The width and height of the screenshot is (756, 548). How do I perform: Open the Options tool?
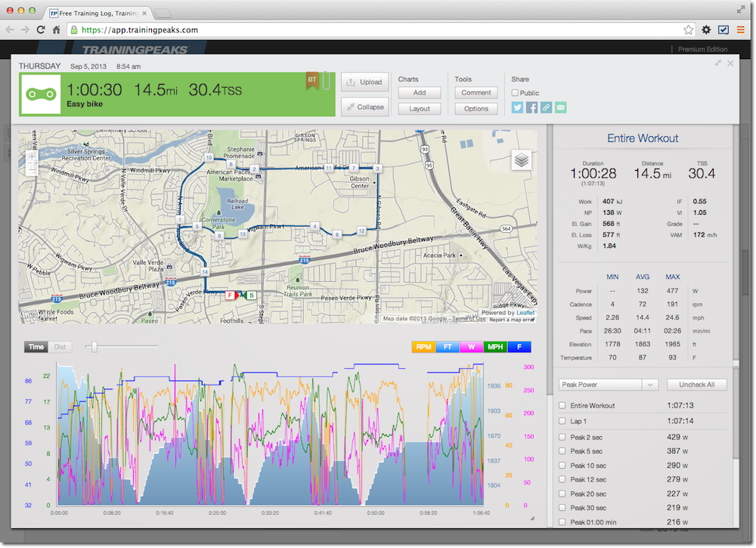coord(476,108)
